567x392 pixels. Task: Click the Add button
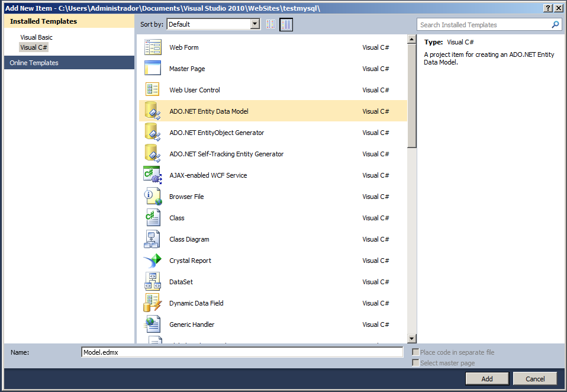(487, 378)
